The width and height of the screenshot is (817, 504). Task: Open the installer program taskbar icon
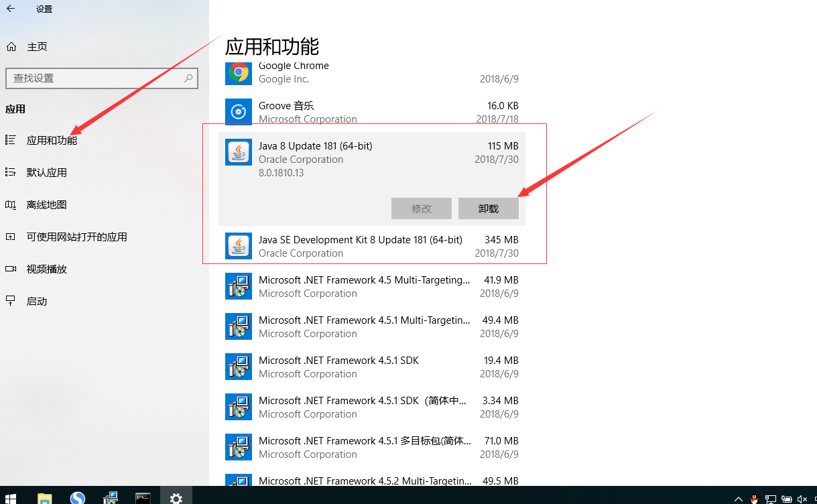(111, 498)
